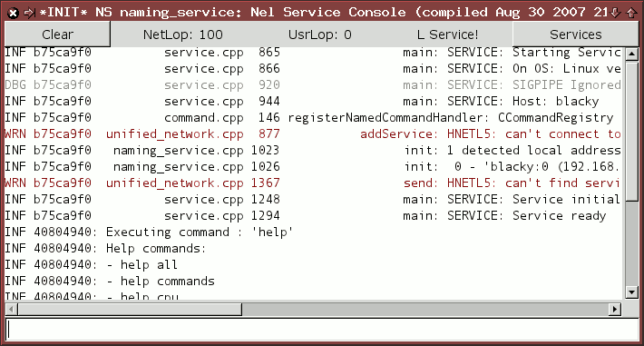Image resolution: width=644 pixels, height=346 pixels.
Task: Click the horizontal scrollbar right arrow
Action: (x=615, y=309)
